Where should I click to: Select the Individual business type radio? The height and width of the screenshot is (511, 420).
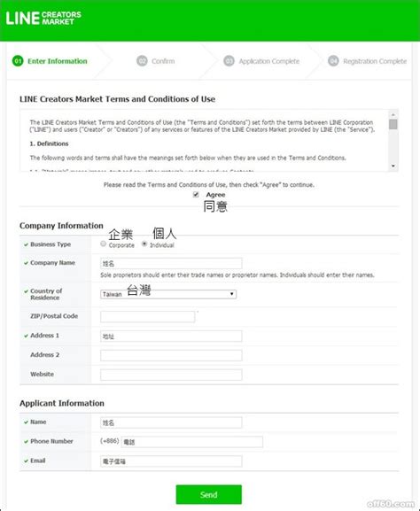click(x=144, y=244)
